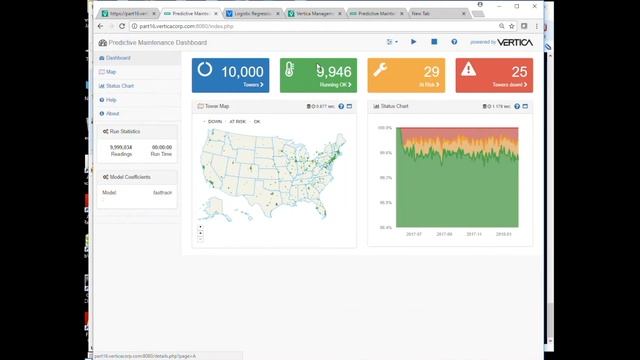
Task: Click the thermometer icon on Running OK card
Action: (x=289, y=69)
